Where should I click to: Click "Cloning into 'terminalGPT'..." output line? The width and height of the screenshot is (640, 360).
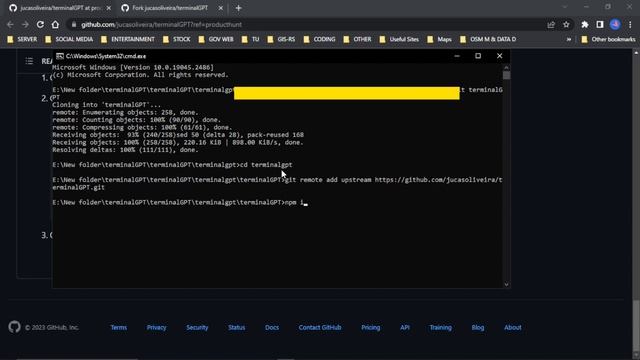(107, 105)
